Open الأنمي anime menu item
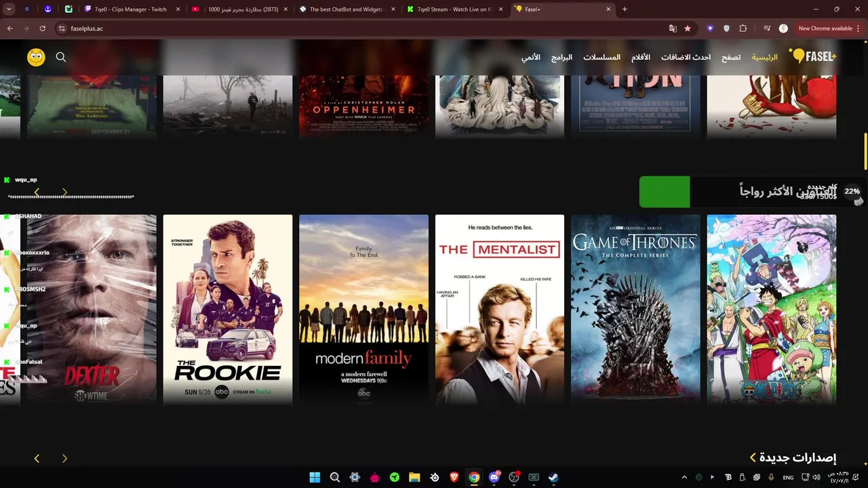The image size is (868, 488). point(531,57)
